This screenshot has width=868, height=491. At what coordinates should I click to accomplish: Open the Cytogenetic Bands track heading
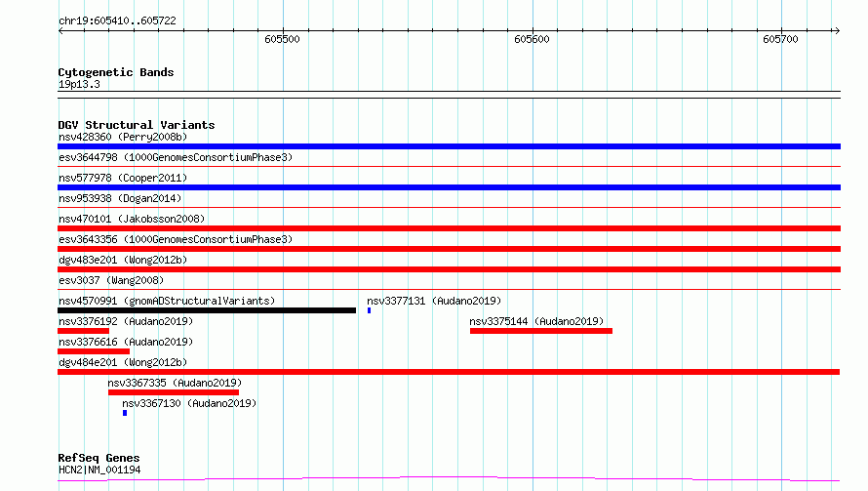click(116, 72)
